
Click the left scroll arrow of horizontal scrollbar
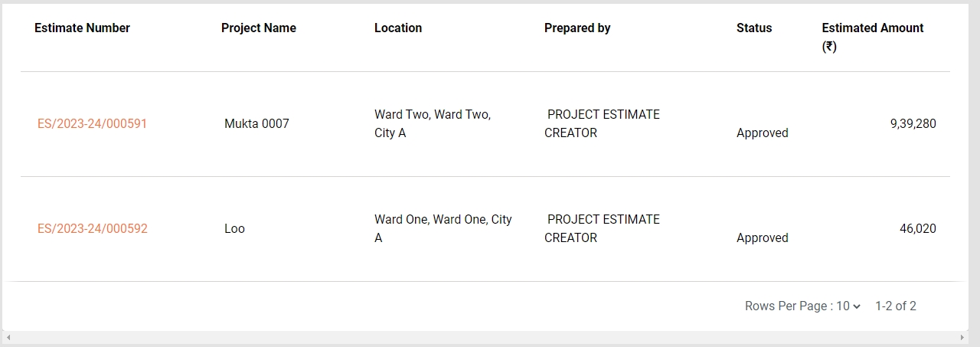pos(8,337)
